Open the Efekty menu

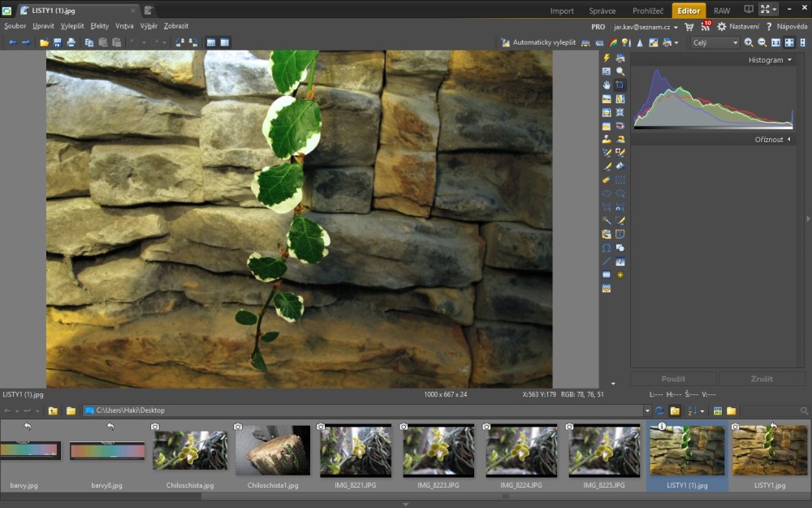[99, 26]
